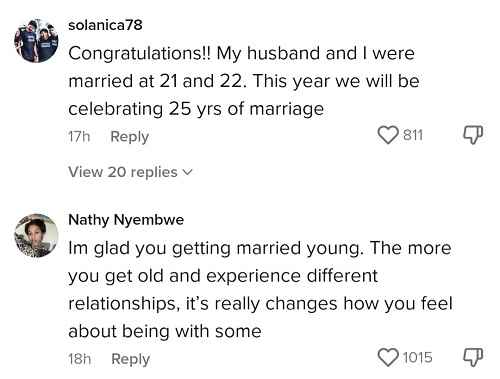Open the Nathy Nyembwe username link

pos(126,220)
